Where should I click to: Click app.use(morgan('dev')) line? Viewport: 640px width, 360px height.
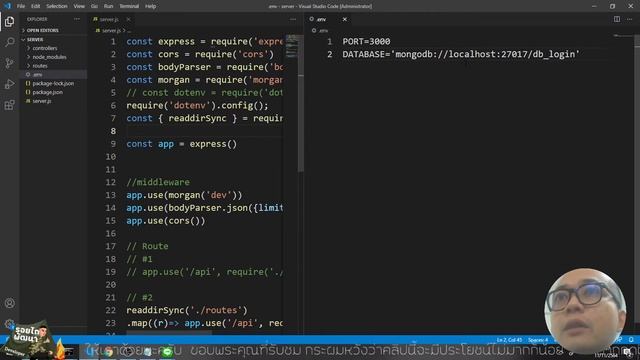[184, 195]
